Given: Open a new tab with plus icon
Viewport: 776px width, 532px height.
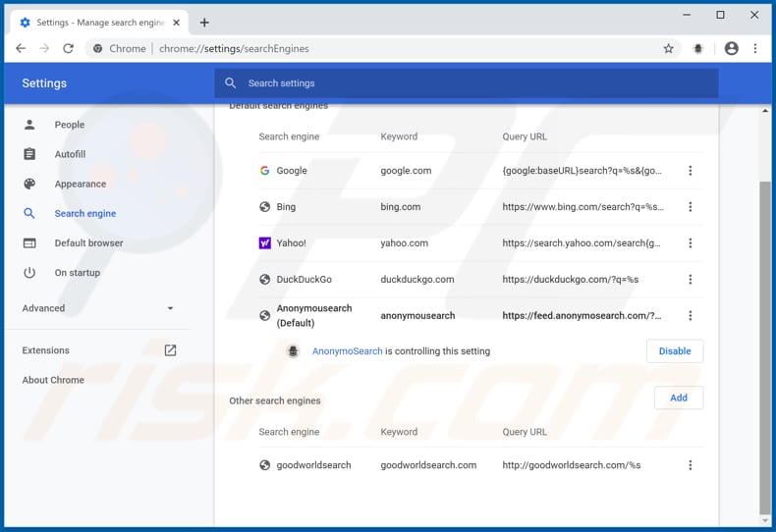Looking at the screenshot, I should 204,22.
